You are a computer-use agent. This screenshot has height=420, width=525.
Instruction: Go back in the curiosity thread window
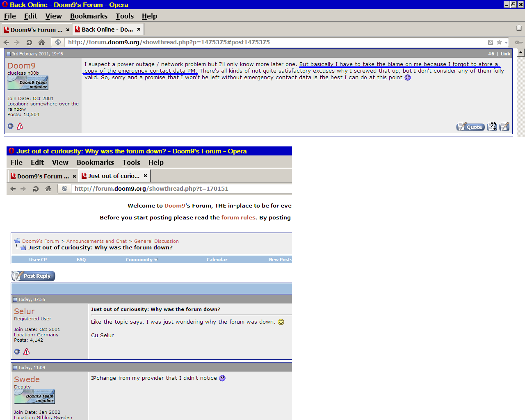[13, 189]
